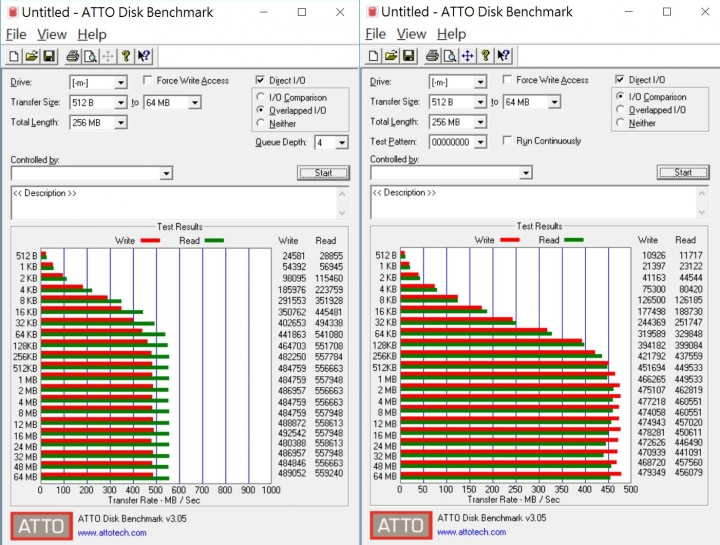The image size is (720, 545).
Task: Click About question mark icon in right window
Action: point(485,56)
